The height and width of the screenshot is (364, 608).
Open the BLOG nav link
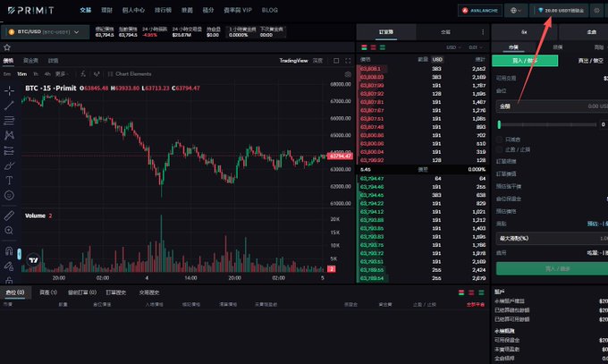click(270, 10)
